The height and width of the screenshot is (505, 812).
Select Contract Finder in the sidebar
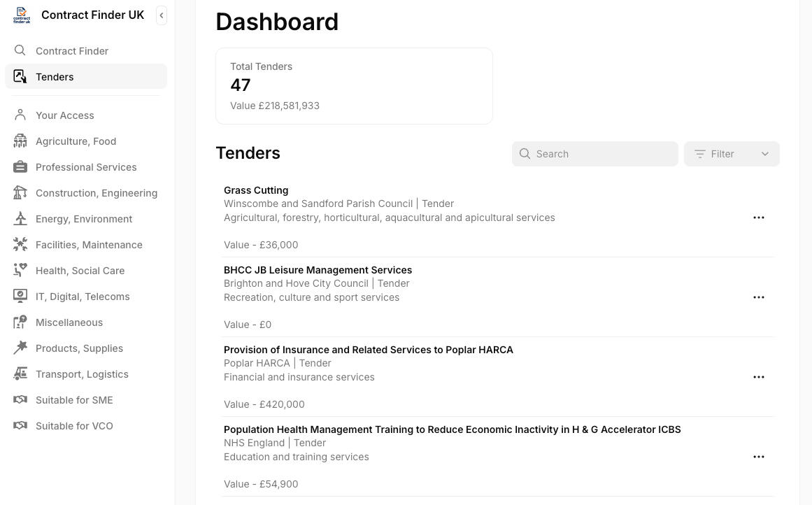tap(72, 50)
